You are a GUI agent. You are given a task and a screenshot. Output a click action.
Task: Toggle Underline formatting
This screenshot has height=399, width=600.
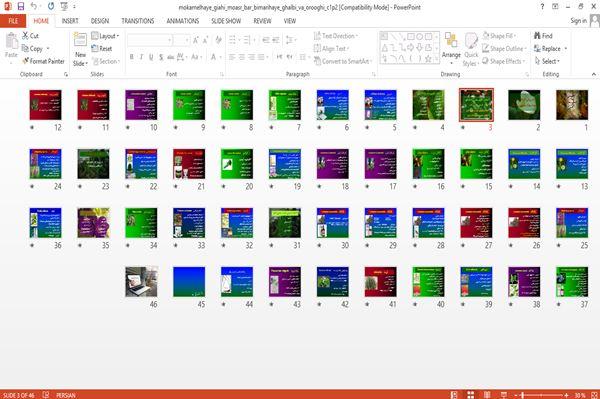coord(151,57)
